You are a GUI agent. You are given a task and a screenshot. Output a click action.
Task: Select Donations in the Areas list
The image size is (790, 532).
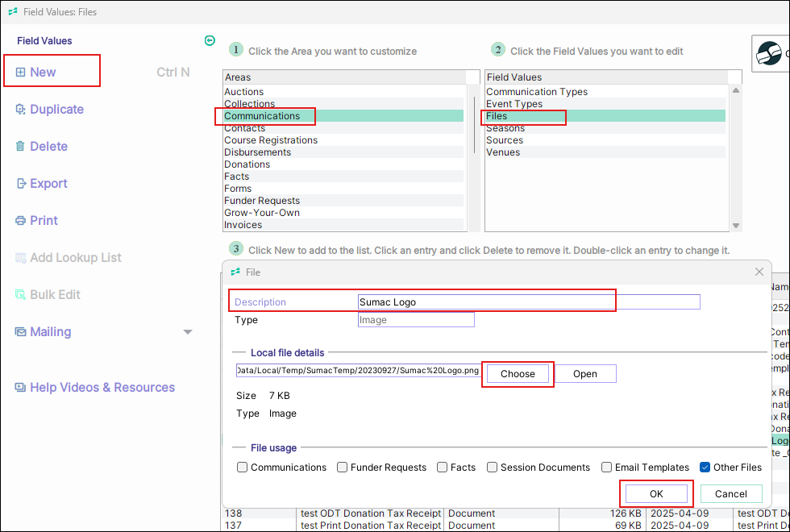click(247, 164)
